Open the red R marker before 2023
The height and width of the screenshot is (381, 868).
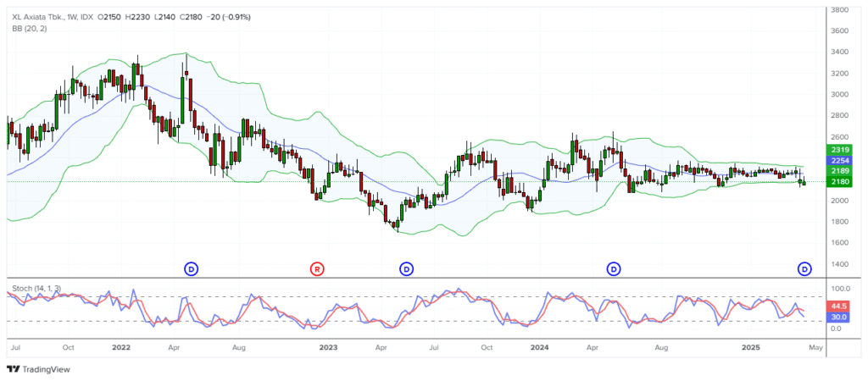(317, 269)
